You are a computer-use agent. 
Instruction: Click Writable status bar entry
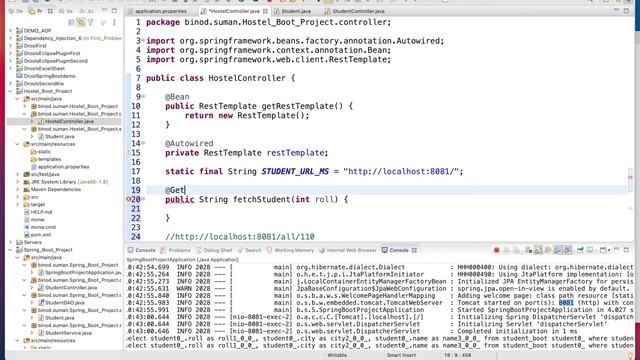[337, 355]
